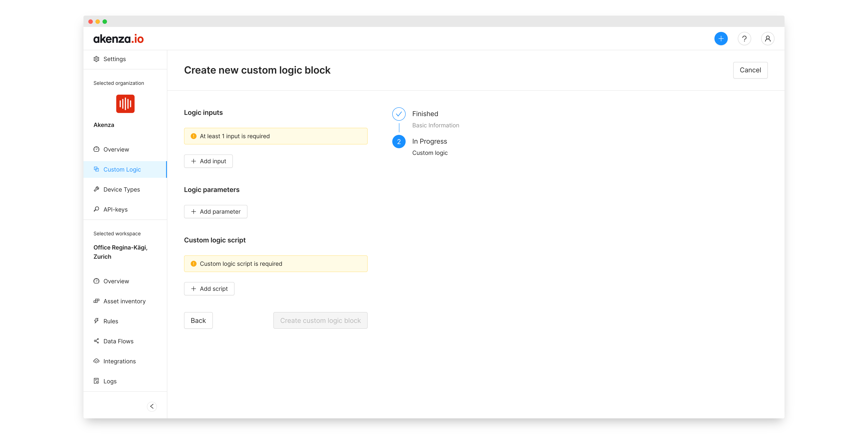This screenshot has height=434, width=868.
Task: Click the Rules lightning icon
Action: [96, 321]
